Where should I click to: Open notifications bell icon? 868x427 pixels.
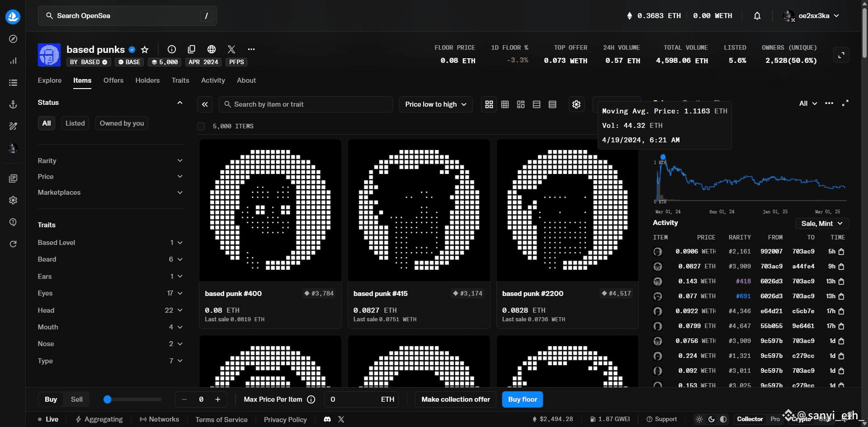pyautogui.click(x=757, y=16)
